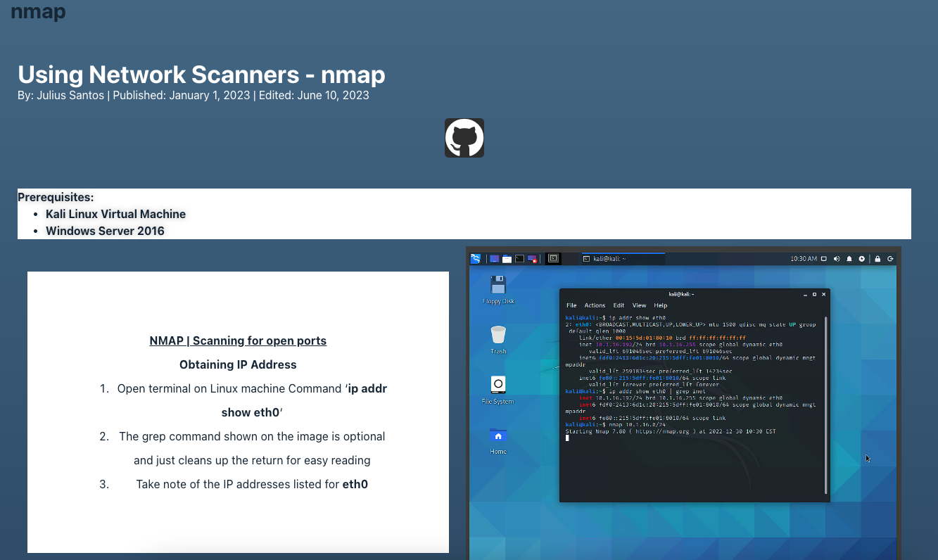
Task: Open the terminal View menu
Action: point(639,305)
